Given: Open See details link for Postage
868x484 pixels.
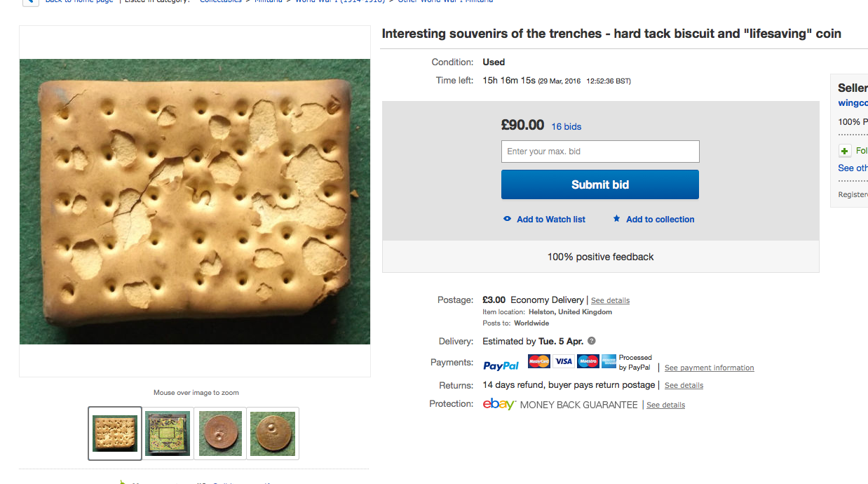Looking at the screenshot, I should 610,300.
